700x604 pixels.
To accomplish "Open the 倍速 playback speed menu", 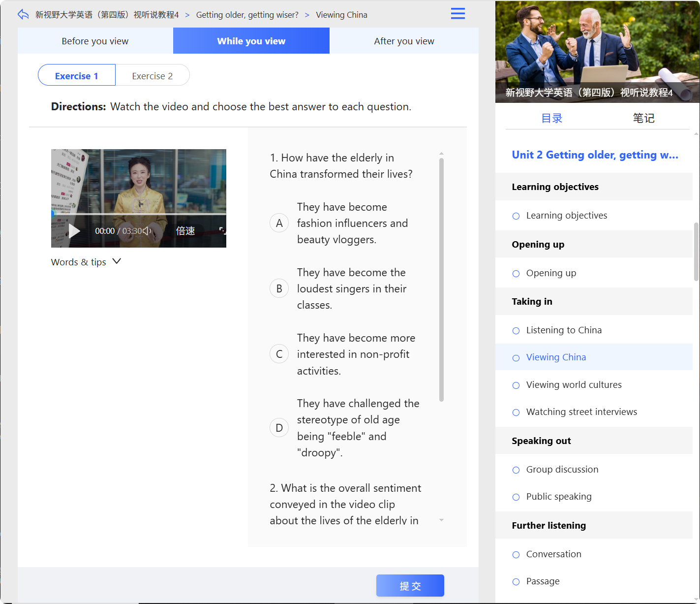I will [x=185, y=231].
